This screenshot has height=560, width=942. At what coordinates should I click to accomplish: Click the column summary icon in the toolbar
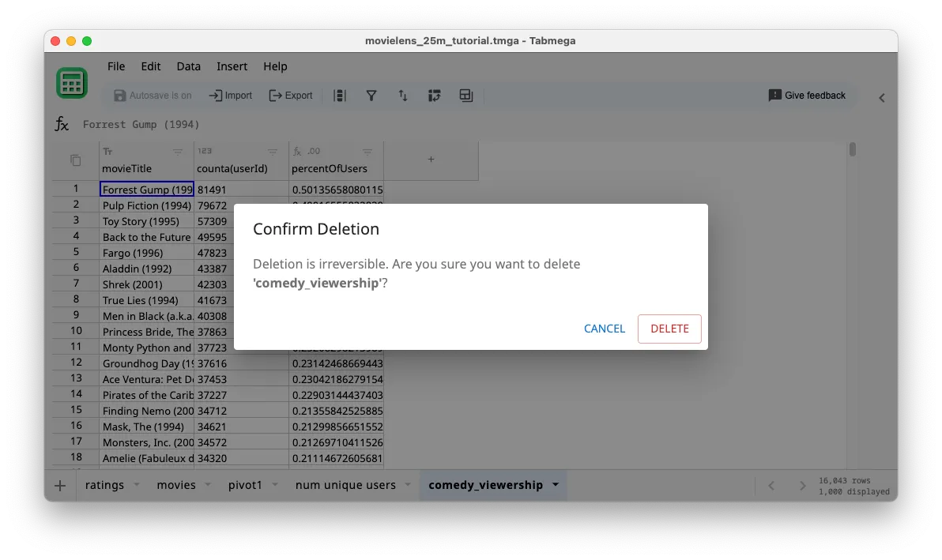point(340,95)
